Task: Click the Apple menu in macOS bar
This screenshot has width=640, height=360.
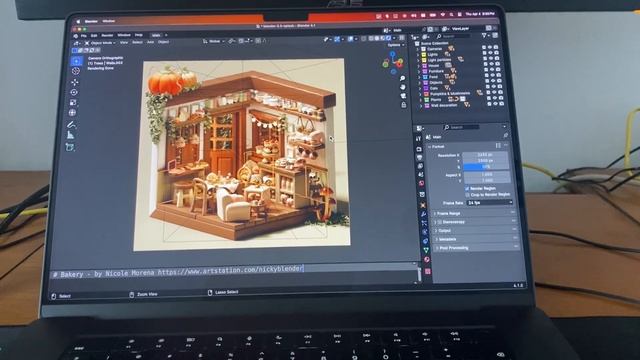Action: pos(78,21)
